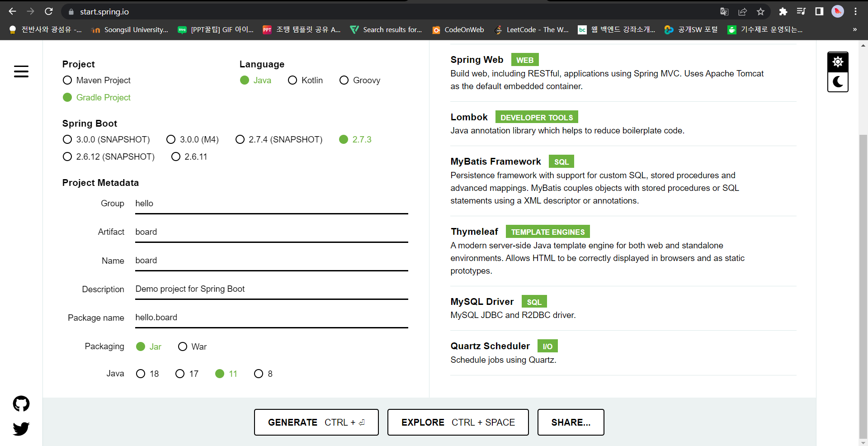This screenshot has height=446, width=868.
Task: Choose Spring Boot 2.6.12 (SNAPSHOT)
Action: click(108, 157)
